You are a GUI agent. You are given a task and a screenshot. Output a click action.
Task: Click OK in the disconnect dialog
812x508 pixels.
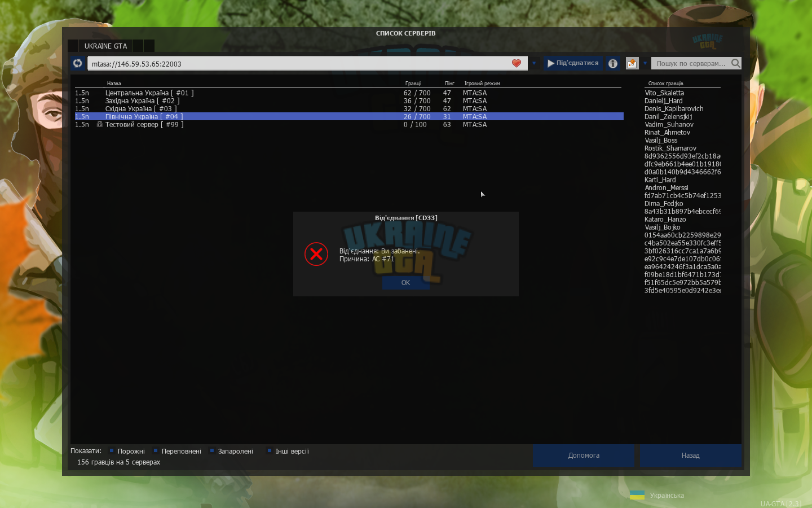click(x=405, y=283)
